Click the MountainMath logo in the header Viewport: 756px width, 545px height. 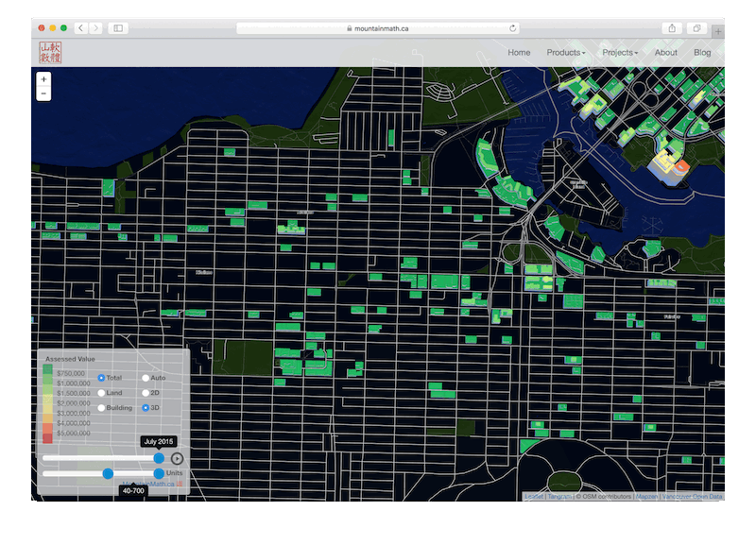pyautogui.click(x=48, y=52)
